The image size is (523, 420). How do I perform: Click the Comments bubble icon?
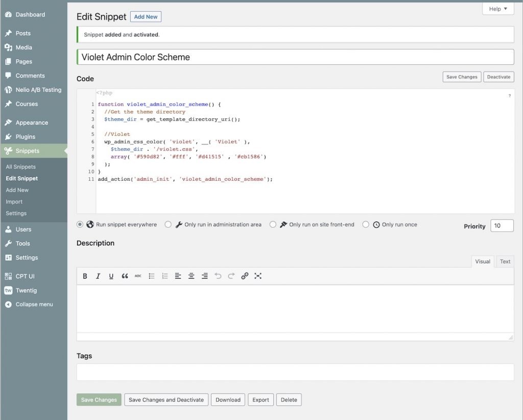pos(8,76)
